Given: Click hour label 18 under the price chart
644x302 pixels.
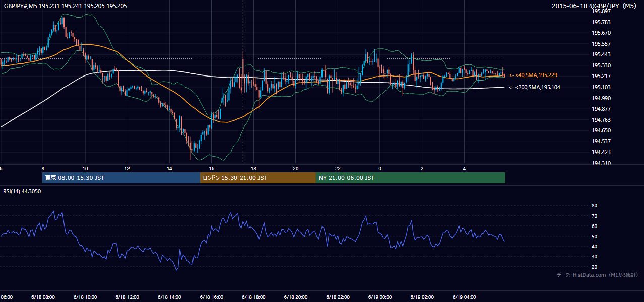Looking at the screenshot, I should (x=254, y=169).
